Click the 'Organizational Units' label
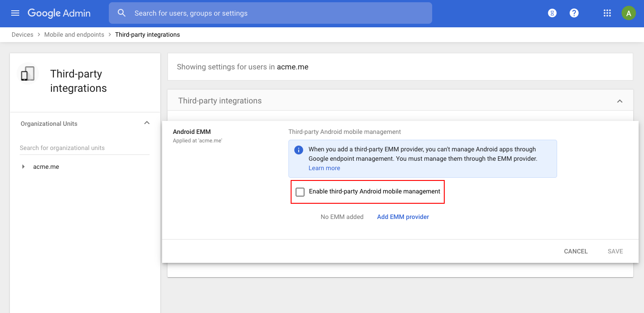Image resolution: width=644 pixels, height=313 pixels. [x=49, y=124]
